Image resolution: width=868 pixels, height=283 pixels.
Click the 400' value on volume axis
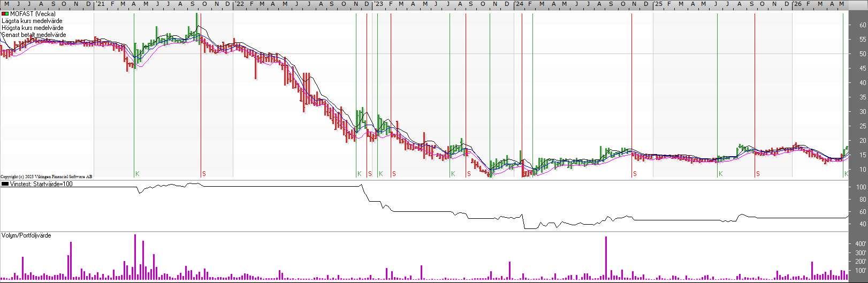(x=861, y=244)
